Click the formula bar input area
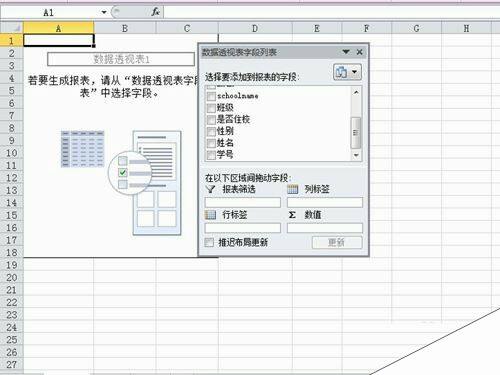 (332, 12)
